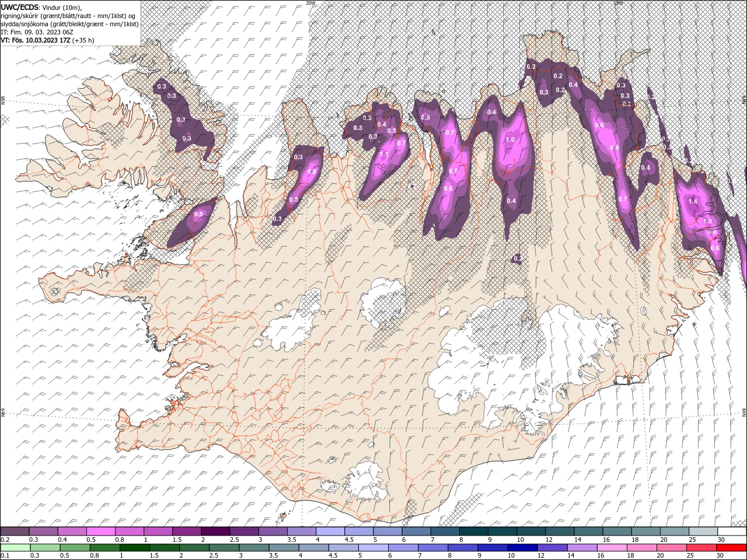The width and height of the screenshot is (747, 560).
Task: Click the light lavender 4 swatch in upper legend
Action: 330,531
